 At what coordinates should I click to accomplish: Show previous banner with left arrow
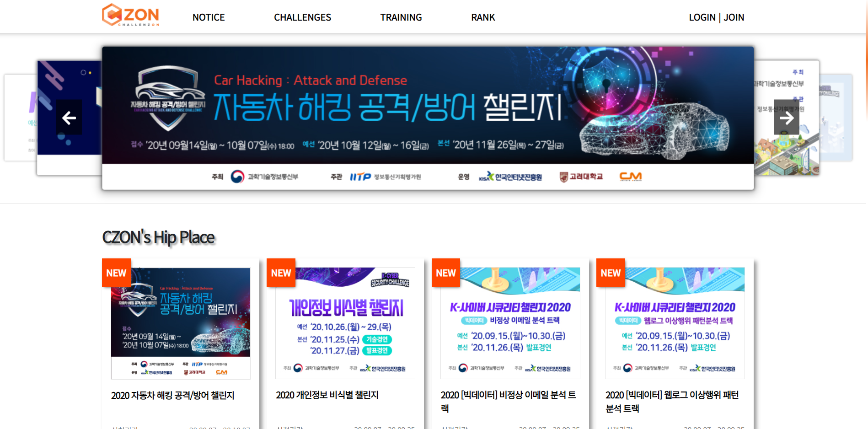pyautogui.click(x=69, y=118)
